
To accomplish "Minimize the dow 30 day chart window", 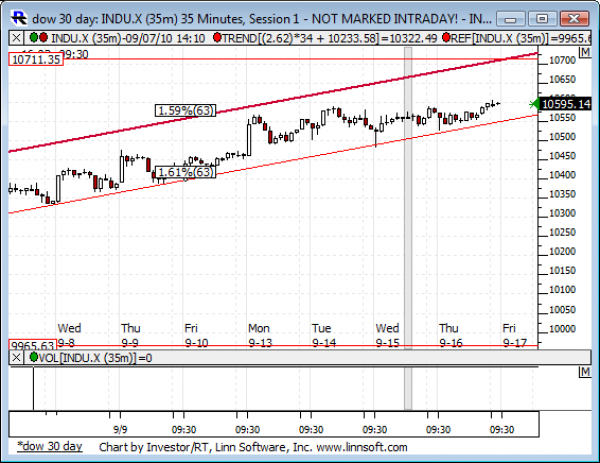I will 511,18.
